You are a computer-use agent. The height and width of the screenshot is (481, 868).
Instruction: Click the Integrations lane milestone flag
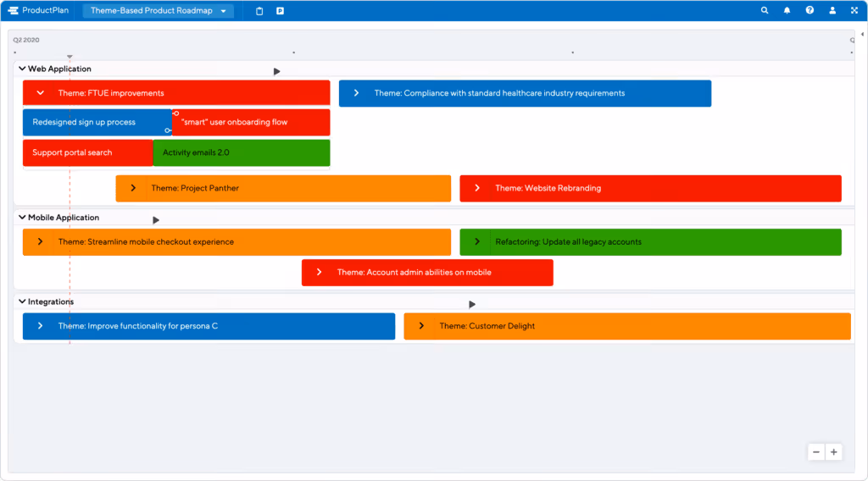click(x=471, y=304)
